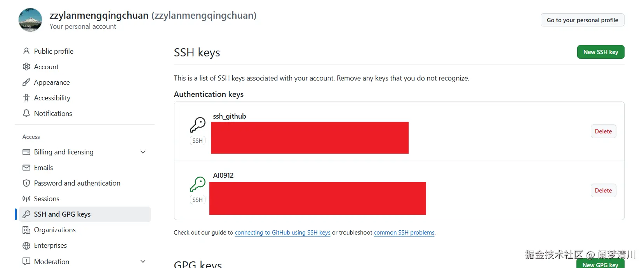The height and width of the screenshot is (268, 644).
Task: Delete the AI0912 SSH key
Action: (603, 191)
